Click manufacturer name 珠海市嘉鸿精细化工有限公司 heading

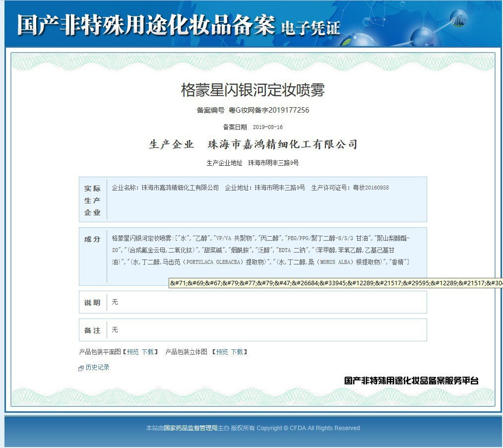pyautogui.click(x=283, y=144)
